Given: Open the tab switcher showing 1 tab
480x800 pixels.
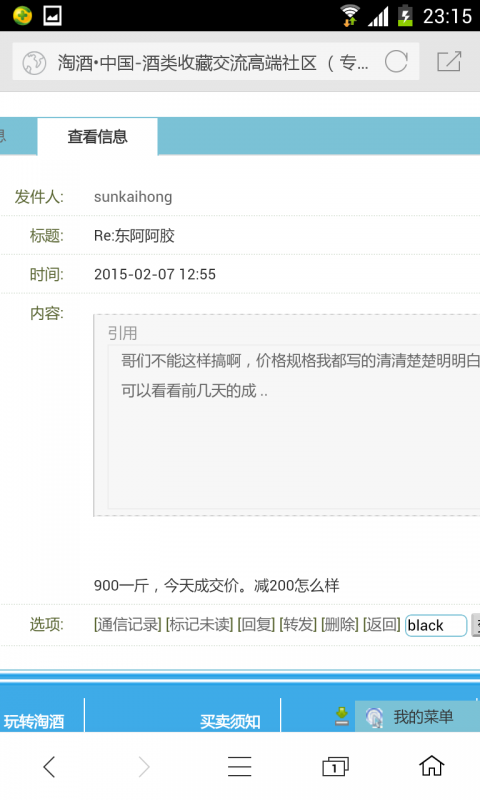Looking at the screenshot, I should 335,767.
